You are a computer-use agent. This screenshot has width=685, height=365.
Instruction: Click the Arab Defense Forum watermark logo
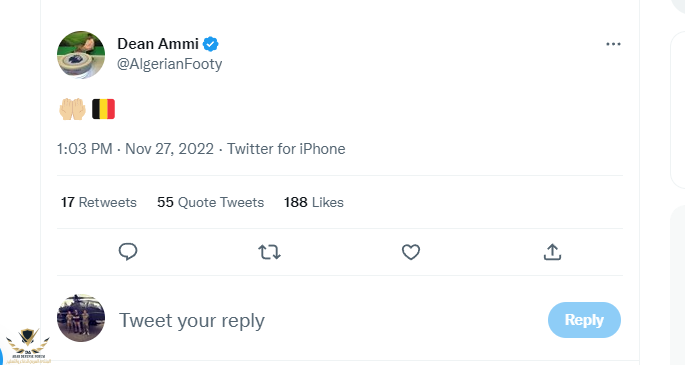[28, 346]
